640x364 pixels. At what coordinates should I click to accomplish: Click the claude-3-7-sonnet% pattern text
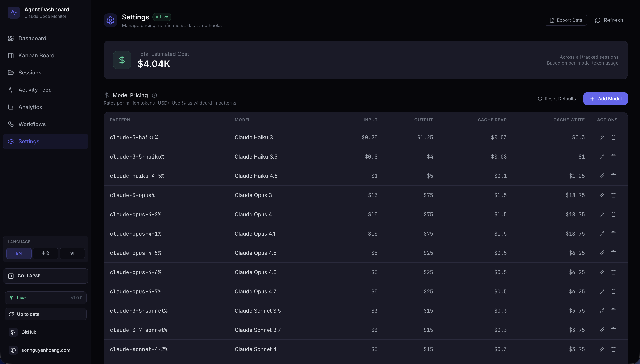pyautogui.click(x=139, y=330)
